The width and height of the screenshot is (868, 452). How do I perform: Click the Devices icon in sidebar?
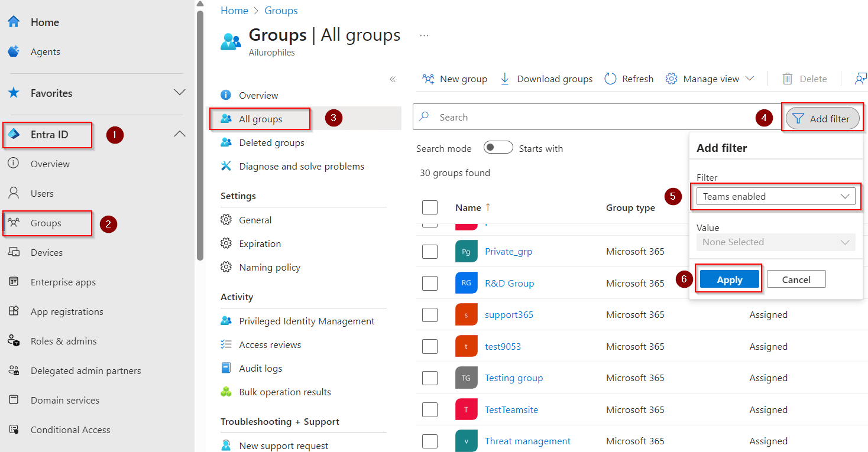tap(14, 252)
